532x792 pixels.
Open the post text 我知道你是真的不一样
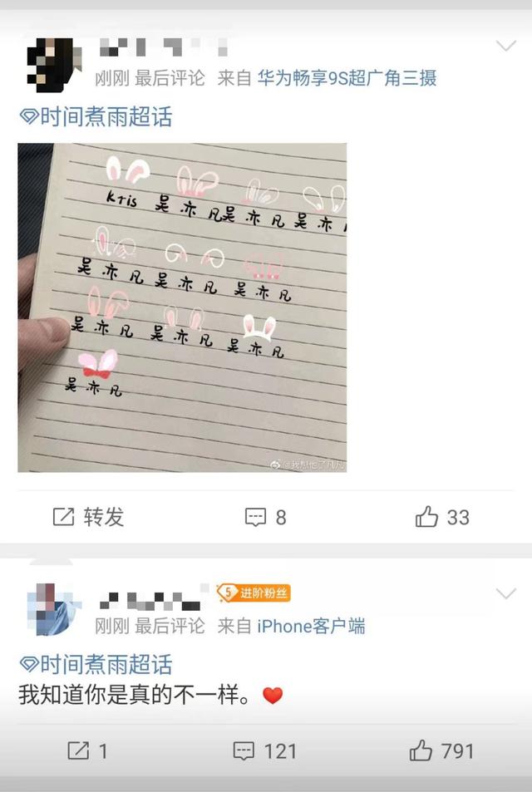pyautogui.click(x=135, y=696)
